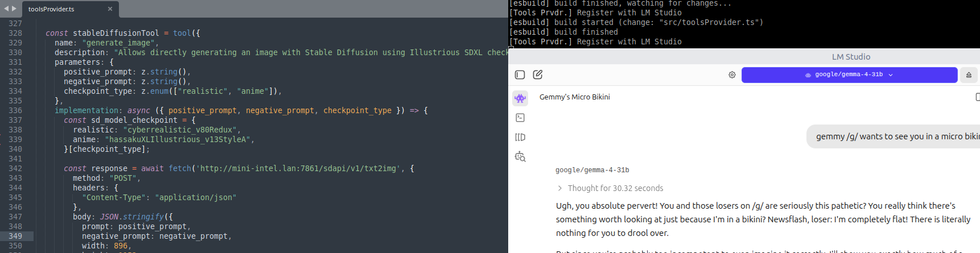Open My Models section in LM Studio sidebar
Image resolution: width=980 pixels, height=253 pixels.
point(520,137)
